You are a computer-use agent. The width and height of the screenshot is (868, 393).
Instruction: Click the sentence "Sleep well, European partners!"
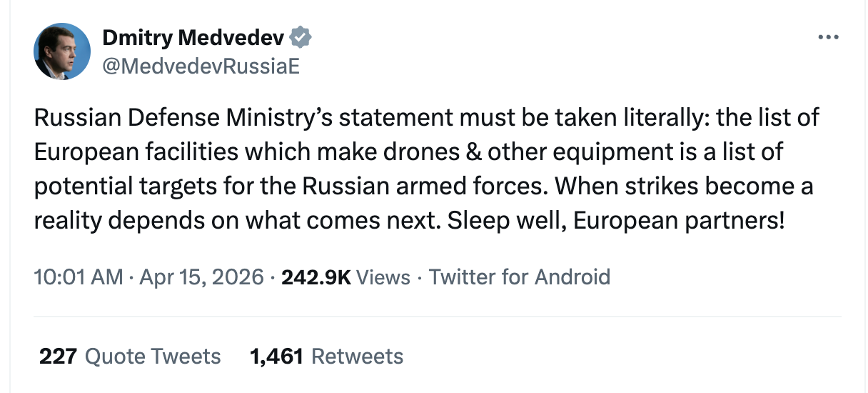pyautogui.click(x=616, y=220)
